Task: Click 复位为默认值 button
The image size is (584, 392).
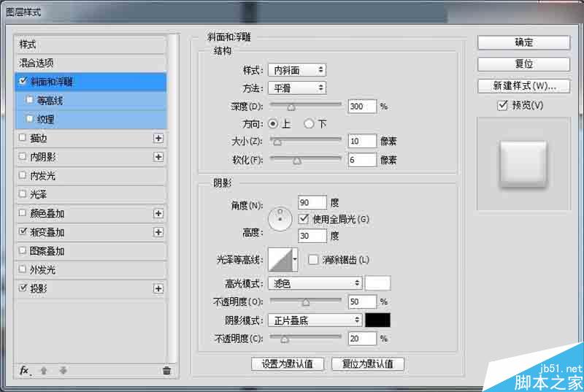Action: (368, 364)
